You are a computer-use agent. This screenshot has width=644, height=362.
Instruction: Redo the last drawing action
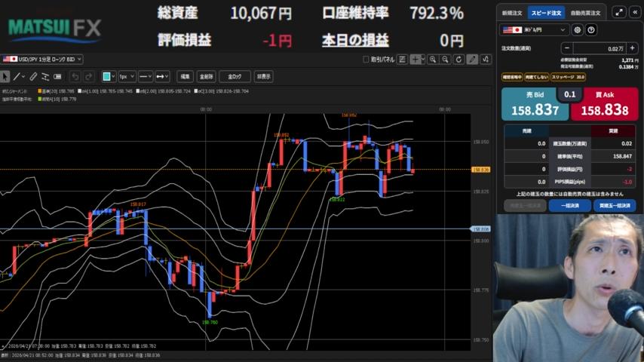(88, 76)
